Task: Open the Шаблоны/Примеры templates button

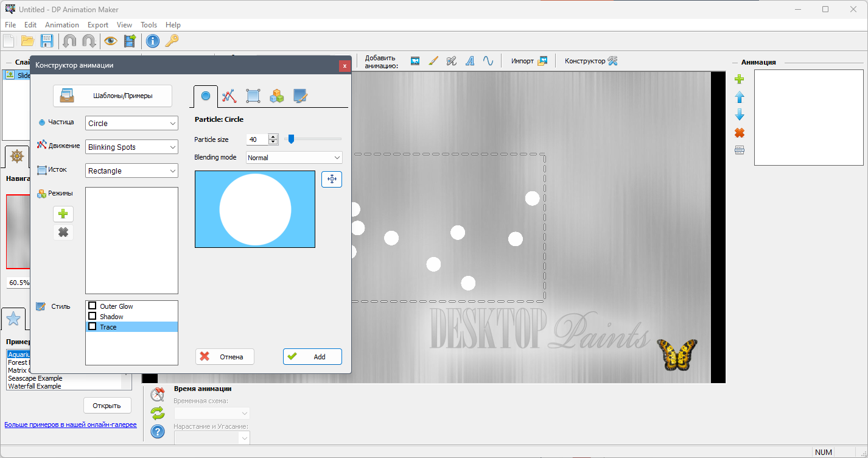Action: pos(113,96)
